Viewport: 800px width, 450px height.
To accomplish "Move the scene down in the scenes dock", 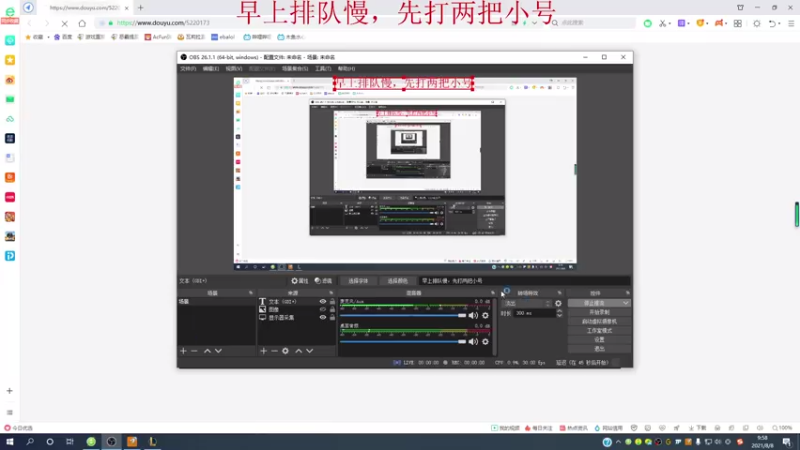I will coord(218,351).
